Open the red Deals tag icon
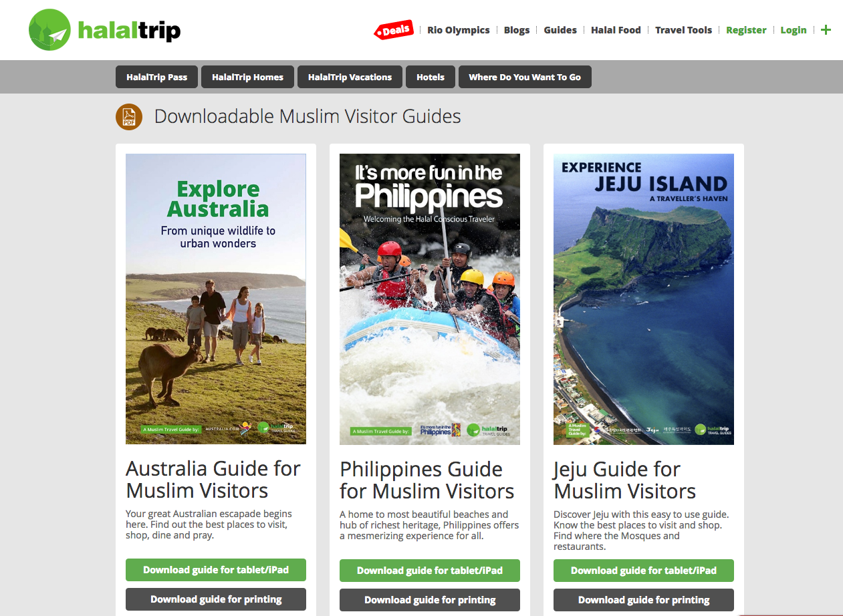The image size is (843, 616). pos(394,30)
